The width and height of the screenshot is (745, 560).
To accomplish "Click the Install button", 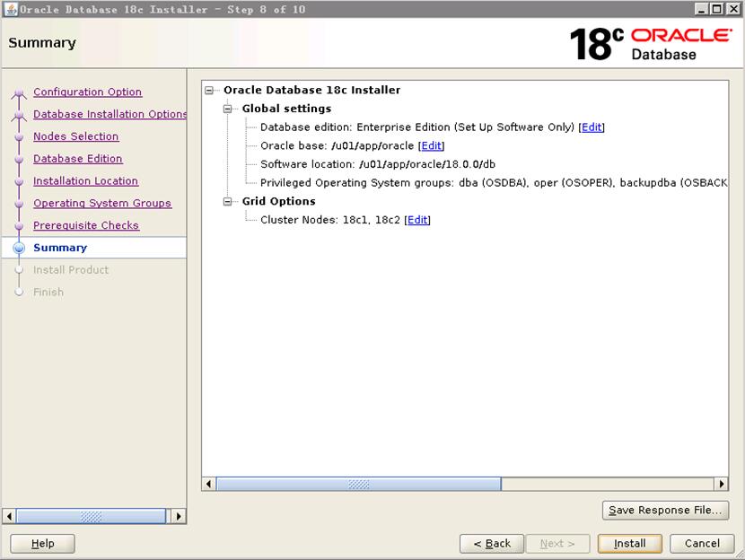I will [x=630, y=543].
